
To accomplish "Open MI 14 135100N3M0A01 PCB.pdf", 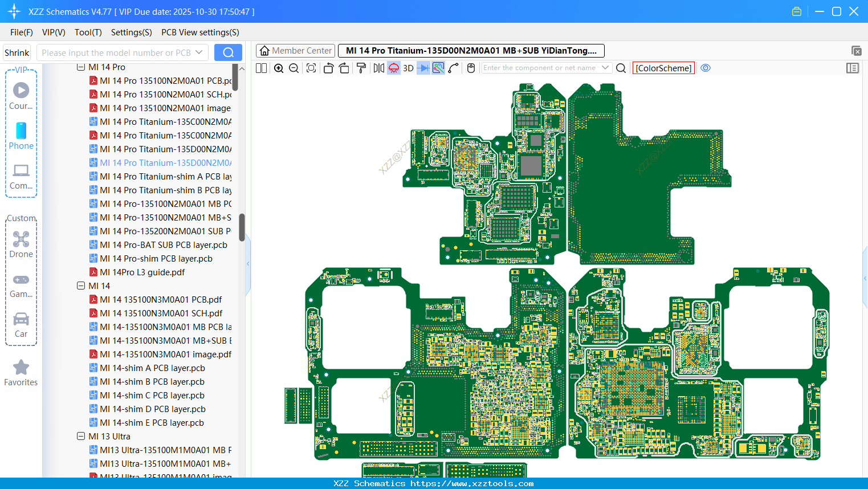I will [156, 300].
